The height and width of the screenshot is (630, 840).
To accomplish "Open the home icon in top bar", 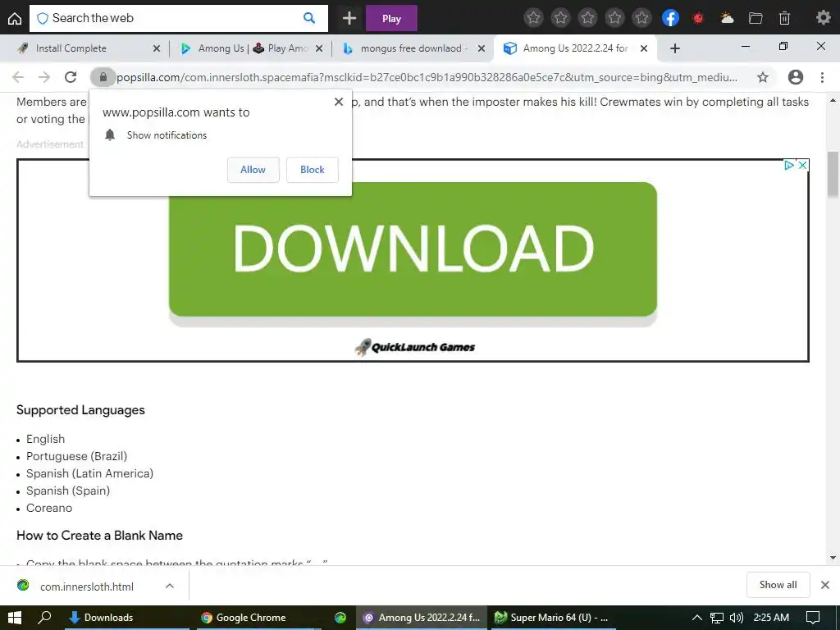I will [x=15, y=19].
